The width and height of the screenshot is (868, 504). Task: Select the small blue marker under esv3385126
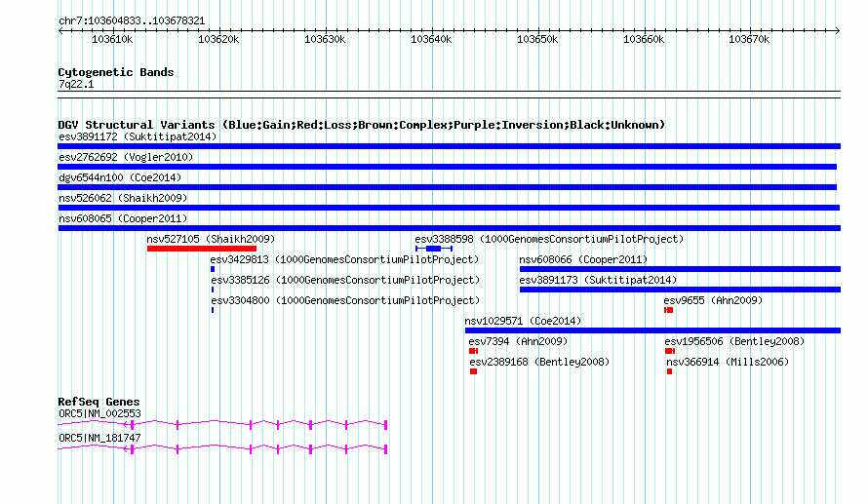(213, 290)
